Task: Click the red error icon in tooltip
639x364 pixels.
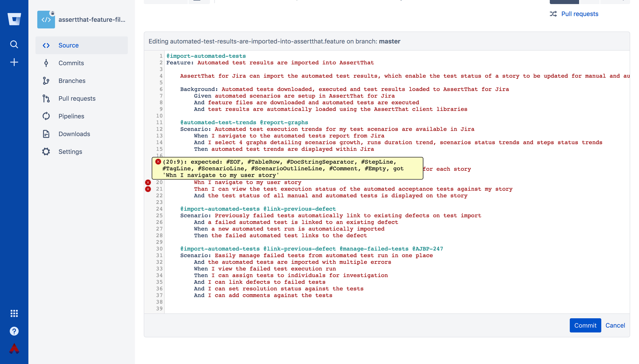Action: pos(158,162)
